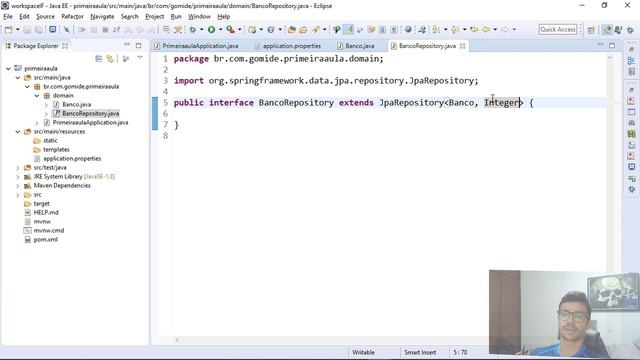Click the New file wizard icon
640x360 pixels.
[9, 30]
